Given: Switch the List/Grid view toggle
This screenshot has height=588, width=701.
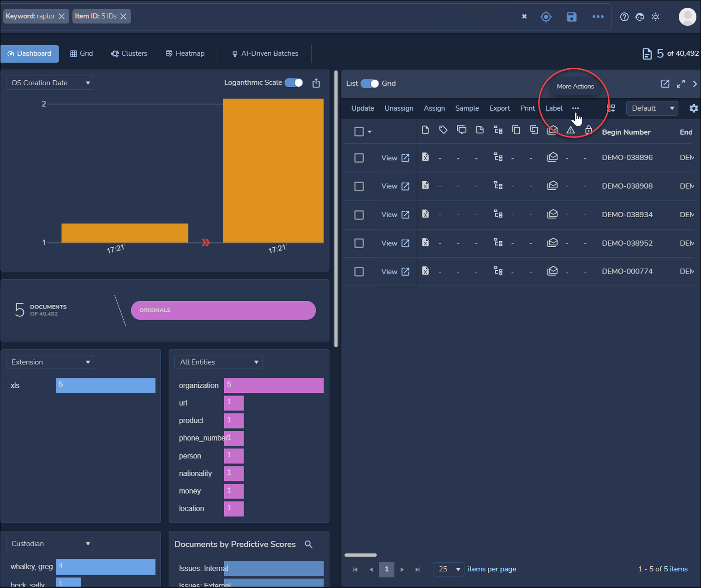Looking at the screenshot, I should 370,83.
